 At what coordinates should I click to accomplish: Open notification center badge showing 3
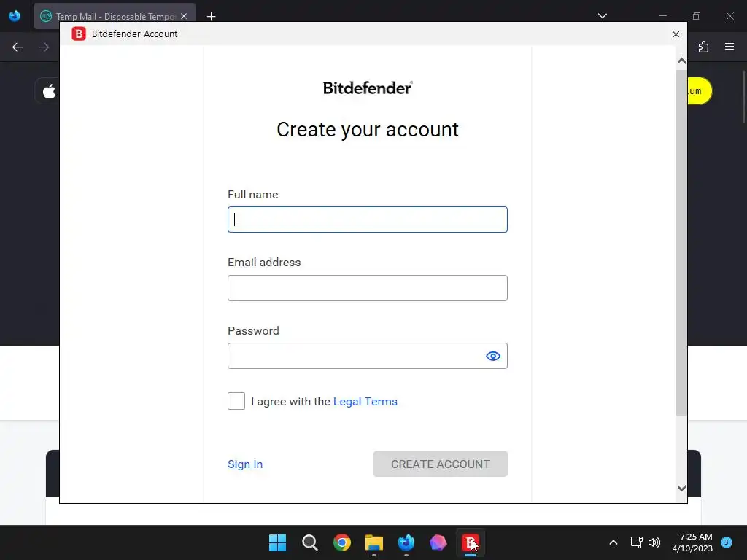726,542
